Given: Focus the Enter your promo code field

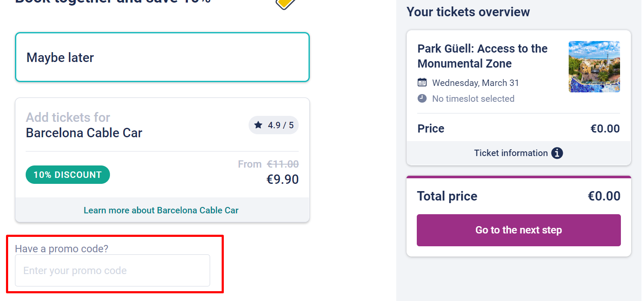Looking at the screenshot, I should pyautogui.click(x=113, y=271).
